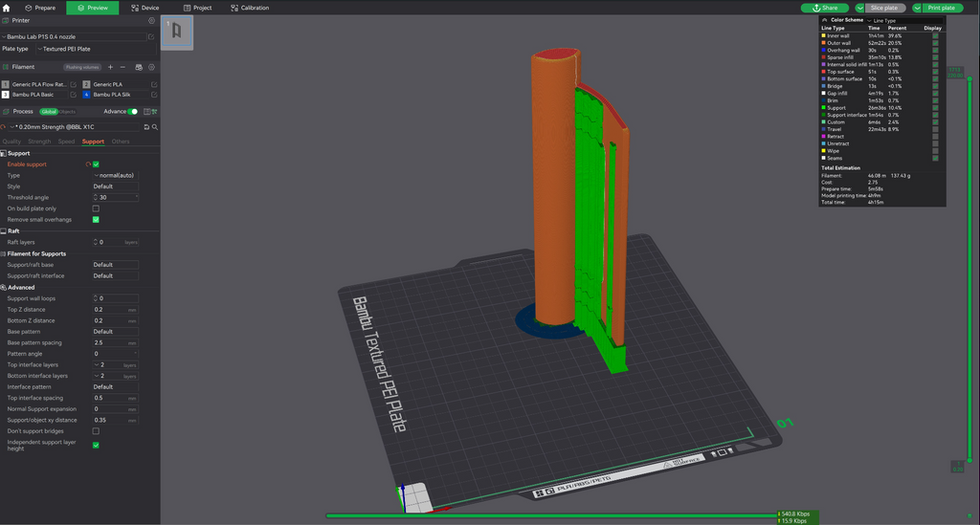Collapse the Color Scheme legend panel

[824, 20]
